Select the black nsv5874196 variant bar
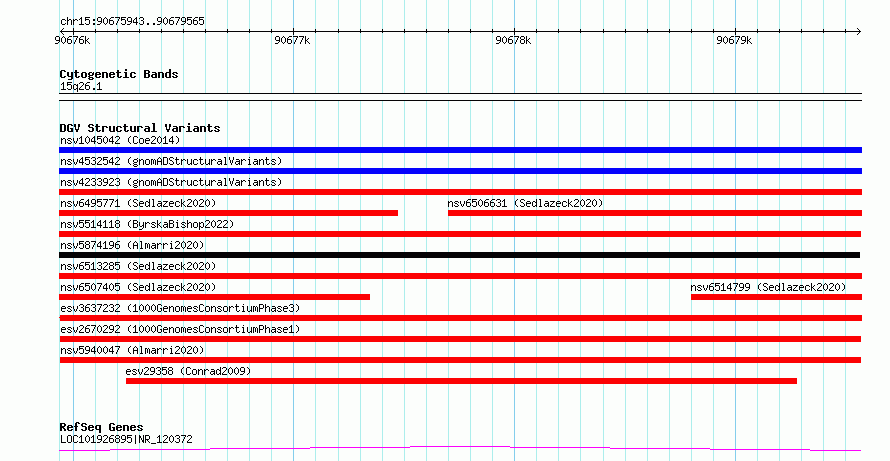890x461 pixels. click(x=459, y=255)
